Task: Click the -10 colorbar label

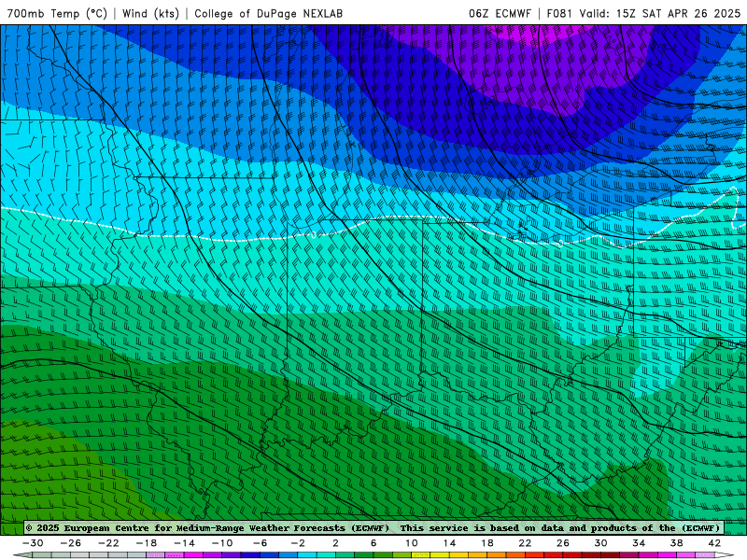Action: pyautogui.click(x=222, y=543)
